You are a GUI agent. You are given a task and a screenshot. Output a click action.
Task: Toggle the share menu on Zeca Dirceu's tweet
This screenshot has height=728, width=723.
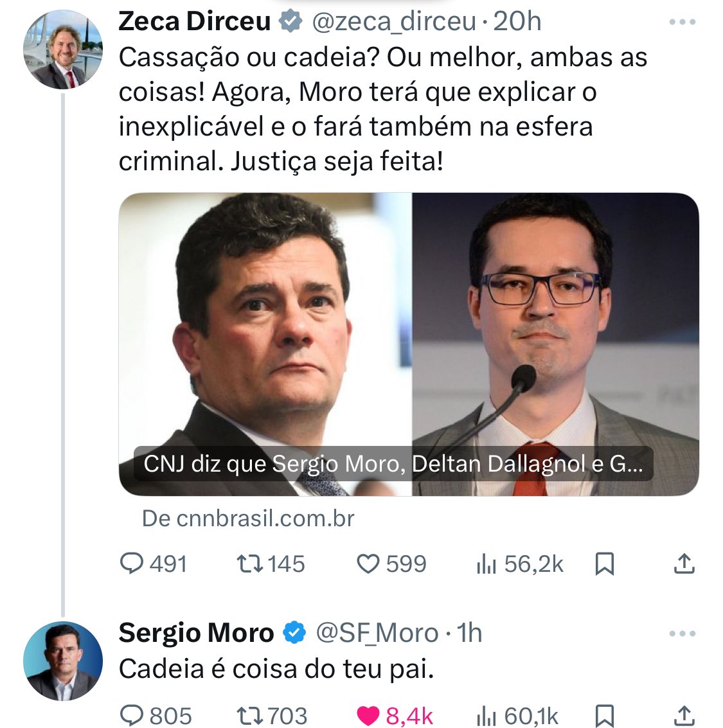[684, 564]
